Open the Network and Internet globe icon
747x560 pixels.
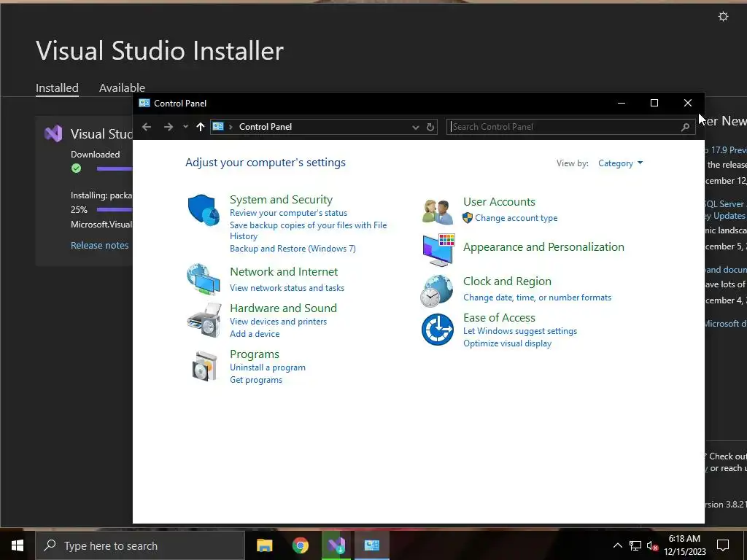coord(204,279)
